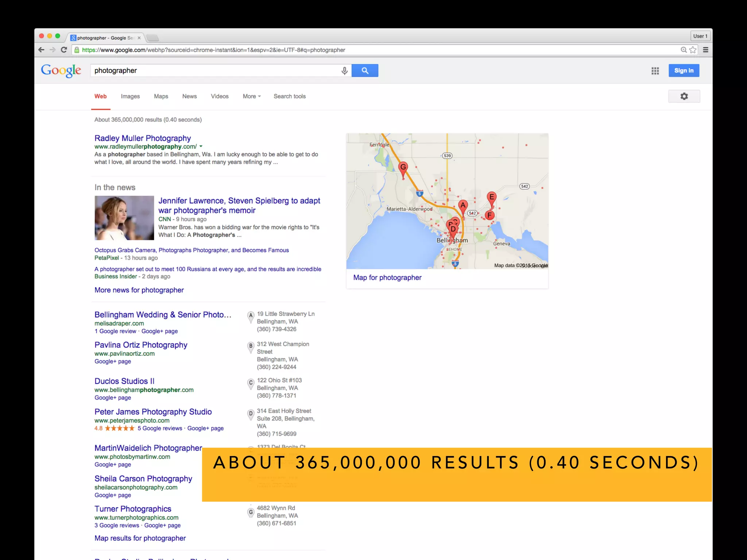Click the 'About 365,000,000 results (0.40 seconds)' line
Screen dimensions: 747x560
pos(148,120)
